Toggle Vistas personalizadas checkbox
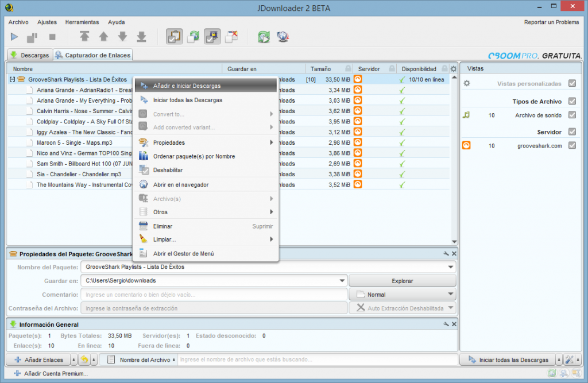Image resolution: width=588 pixels, height=383 pixels. 572,83
